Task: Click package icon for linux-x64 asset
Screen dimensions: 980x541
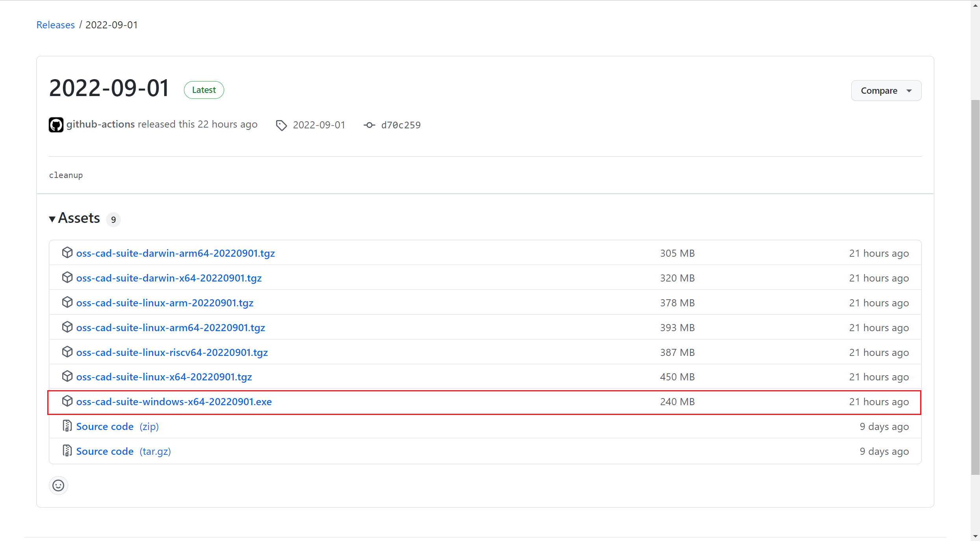Action: point(67,376)
